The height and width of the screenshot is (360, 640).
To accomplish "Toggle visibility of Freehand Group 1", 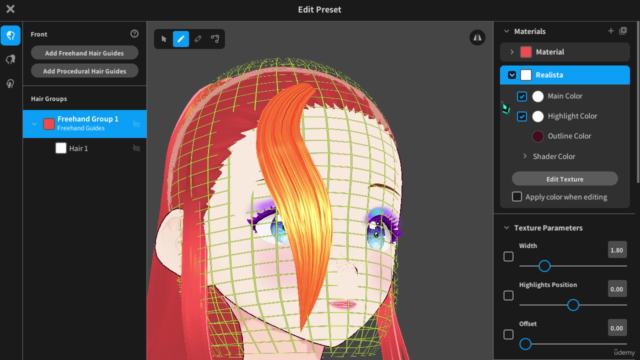I will [136, 124].
